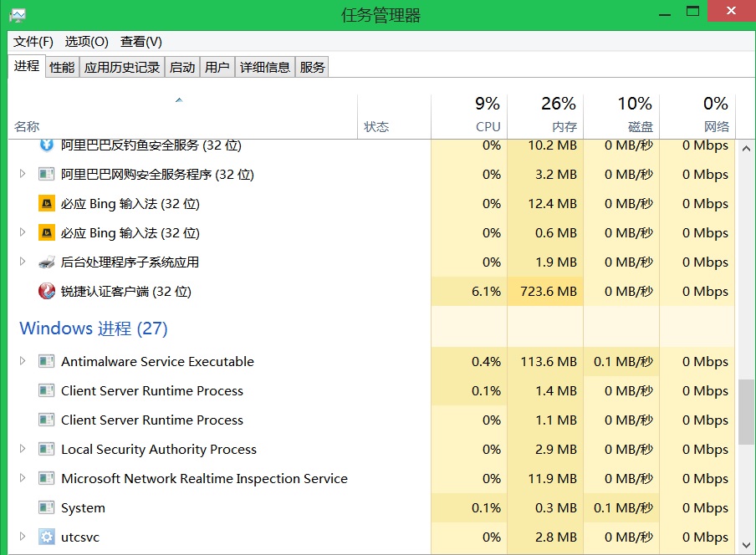This screenshot has width=756, height=555.
Task: Maximize the 任务管理器 window
Action: coord(692,12)
